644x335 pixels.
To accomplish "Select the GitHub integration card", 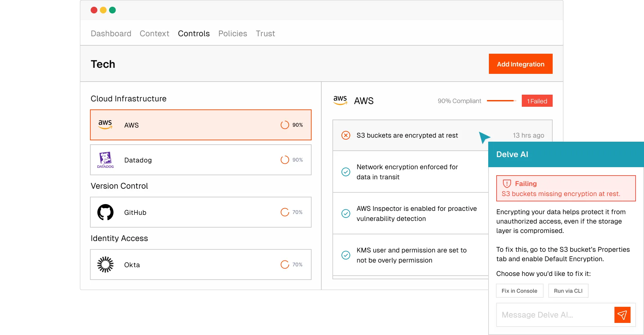I will click(x=201, y=212).
